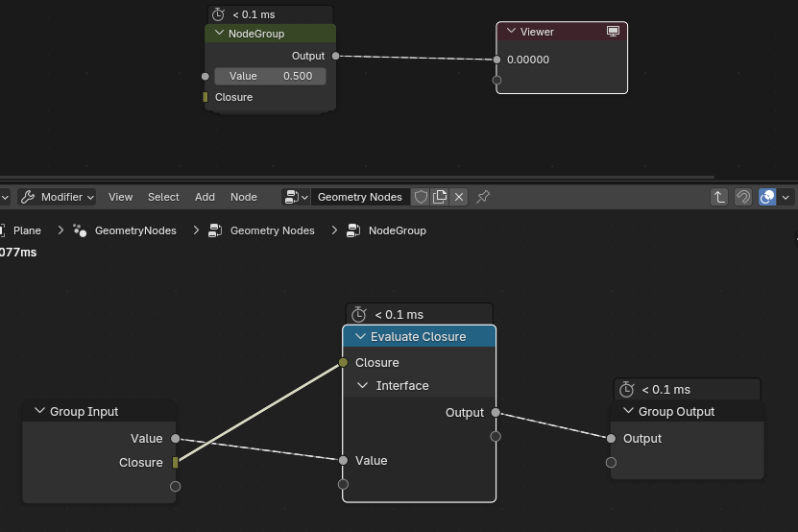Click the Group Output's Output input socket
This screenshot has height=532, width=798.
click(611, 438)
